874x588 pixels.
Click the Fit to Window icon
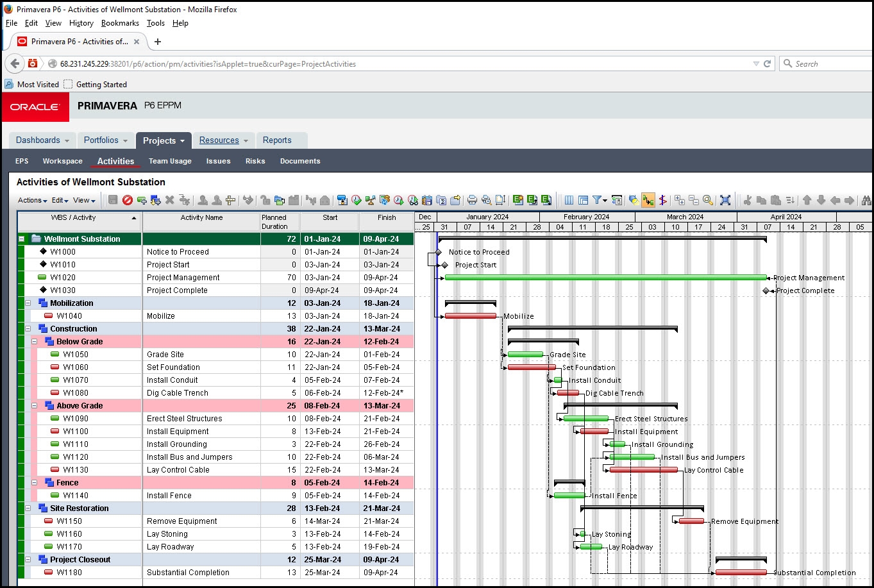pyautogui.click(x=725, y=200)
